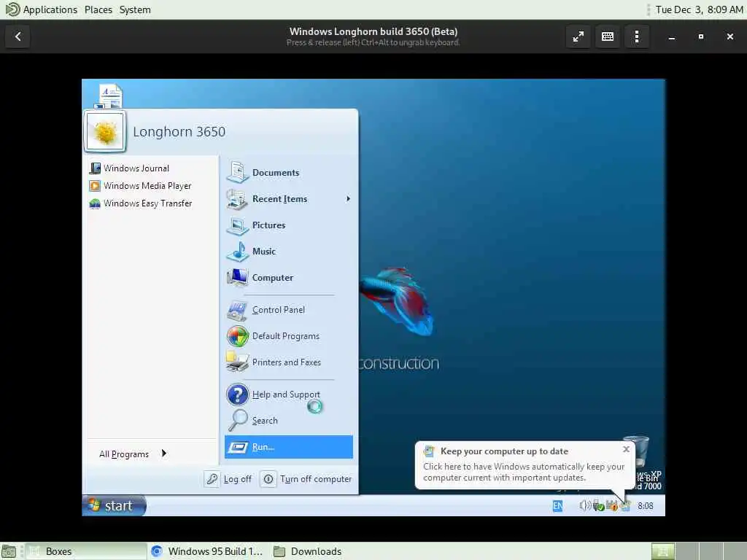Open the System menu
Viewport: 747px width, 560px height.
coord(135,9)
